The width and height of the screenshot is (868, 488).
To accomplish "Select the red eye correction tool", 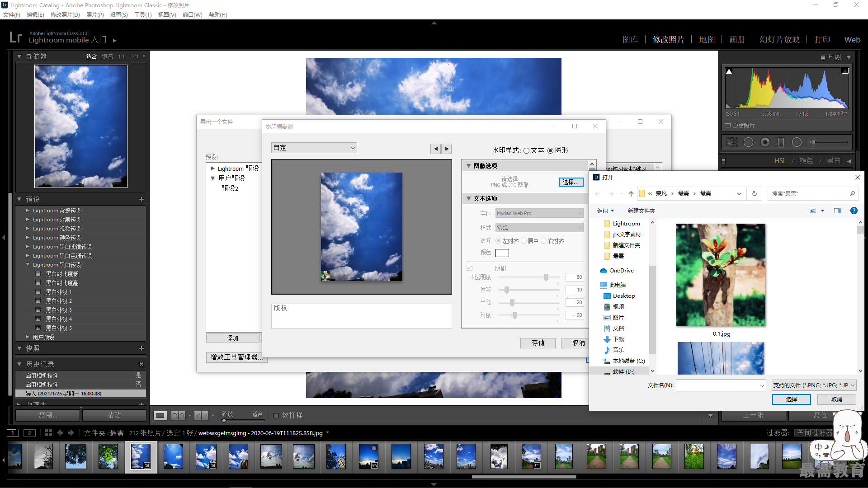I will point(765,142).
